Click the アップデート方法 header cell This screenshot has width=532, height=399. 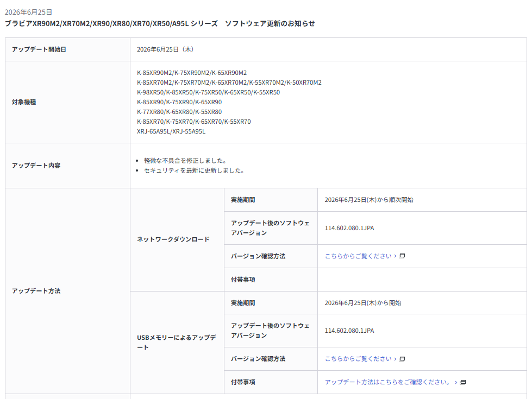(x=67, y=291)
